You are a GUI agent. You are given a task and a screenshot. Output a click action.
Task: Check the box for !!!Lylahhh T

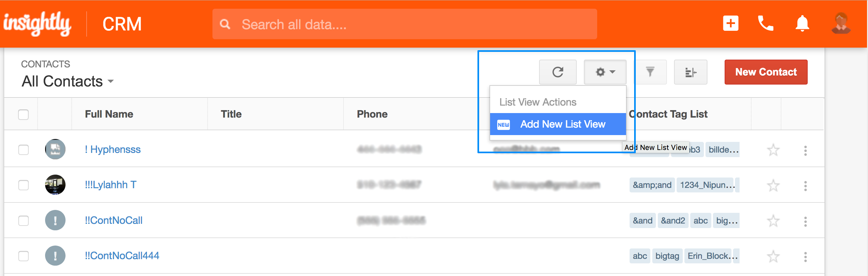(23, 185)
